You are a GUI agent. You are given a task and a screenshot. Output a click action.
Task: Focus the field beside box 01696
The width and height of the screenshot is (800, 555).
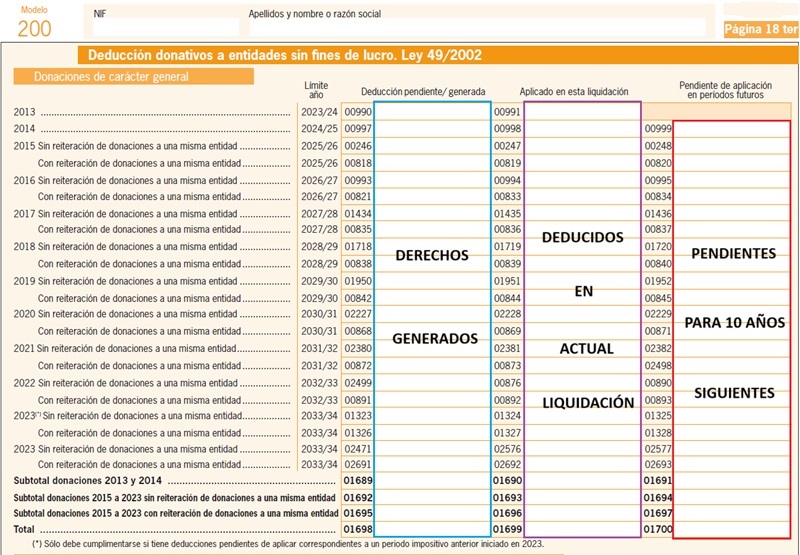[x=582, y=513]
